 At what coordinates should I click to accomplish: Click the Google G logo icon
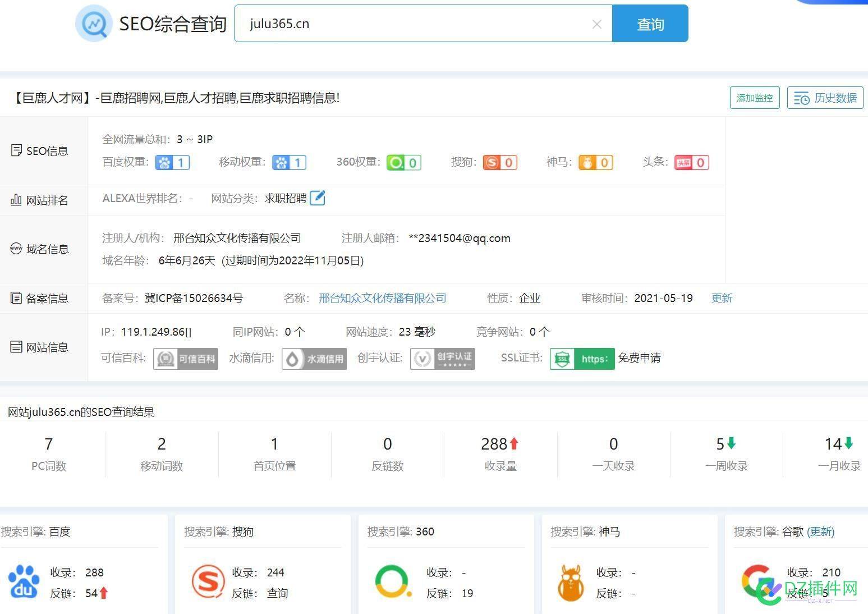pyautogui.click(x=757, y=581)
